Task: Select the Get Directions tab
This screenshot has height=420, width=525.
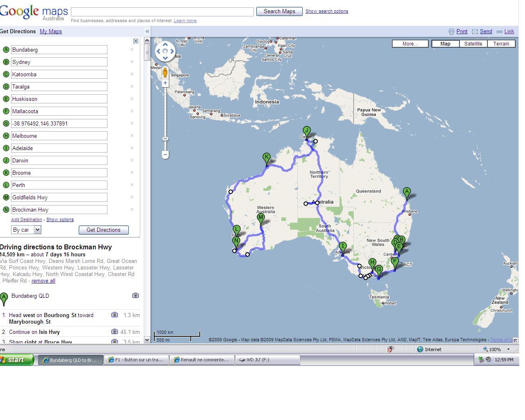Action: pyautogui.click(x=18, y=31)
